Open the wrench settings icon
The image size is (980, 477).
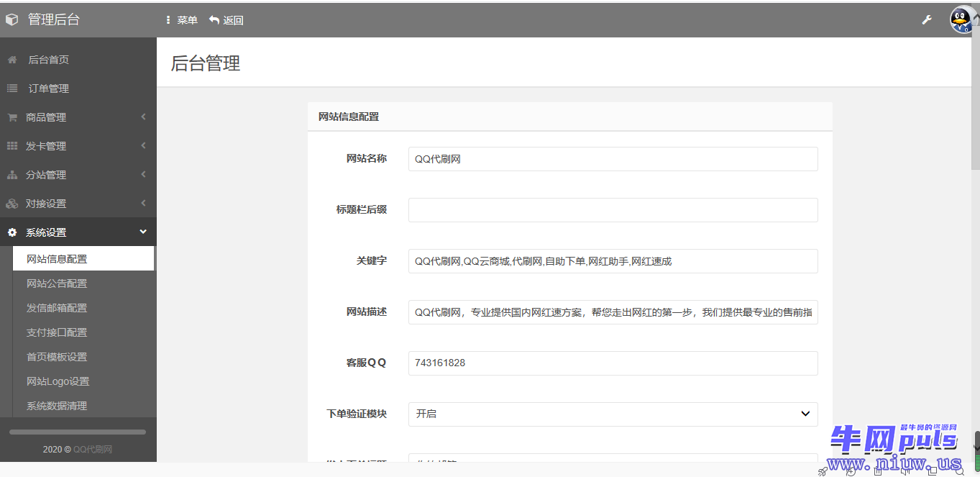(927, 20)
